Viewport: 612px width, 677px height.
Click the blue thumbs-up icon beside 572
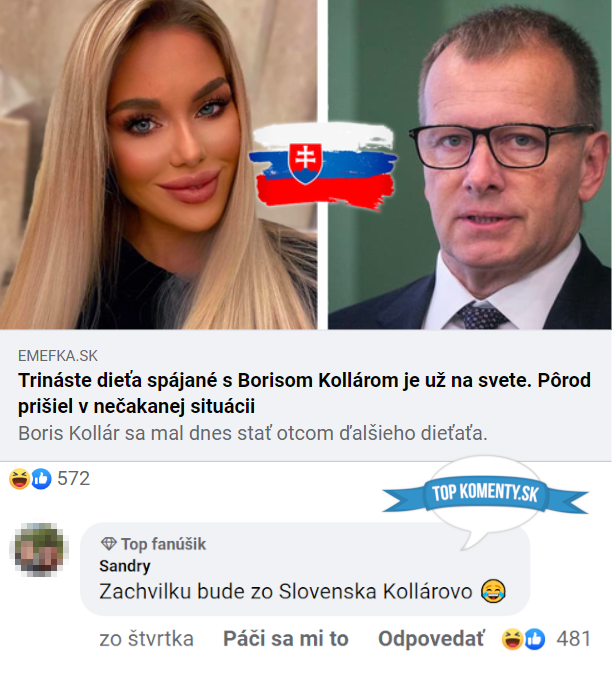pos(41,479)
